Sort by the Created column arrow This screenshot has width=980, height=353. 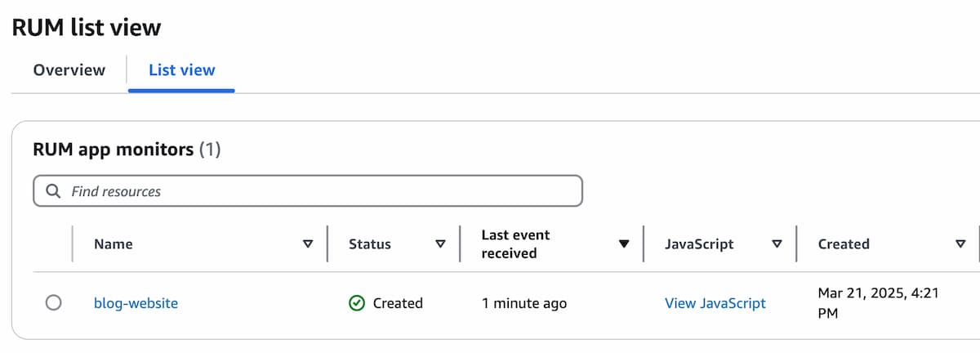[x=960, y=244]
